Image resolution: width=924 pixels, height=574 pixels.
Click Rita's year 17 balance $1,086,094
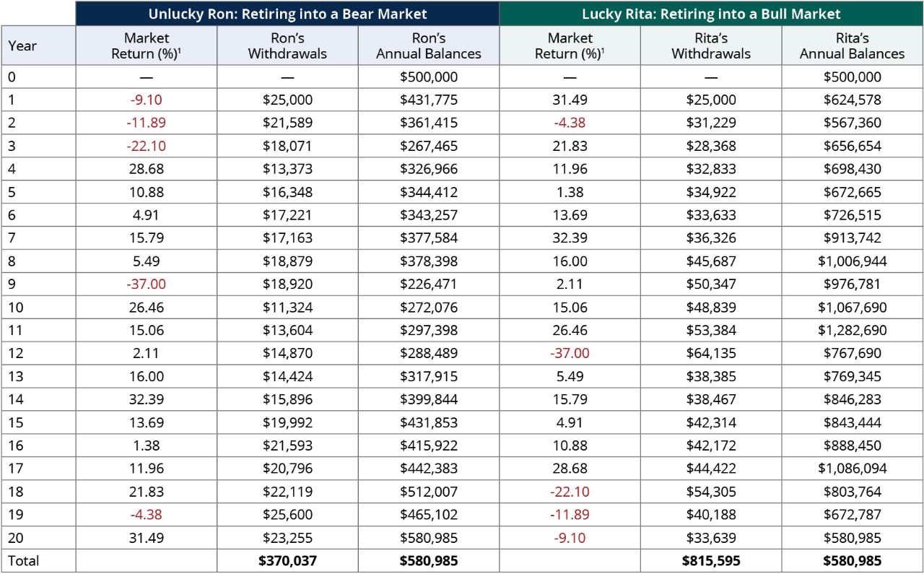coord(853,469)
